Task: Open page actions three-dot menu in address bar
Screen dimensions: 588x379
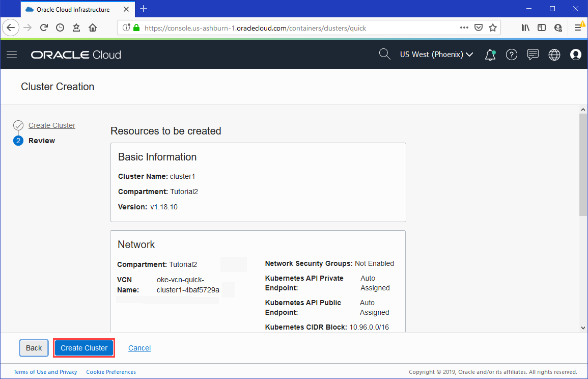Action: [464, 28]
